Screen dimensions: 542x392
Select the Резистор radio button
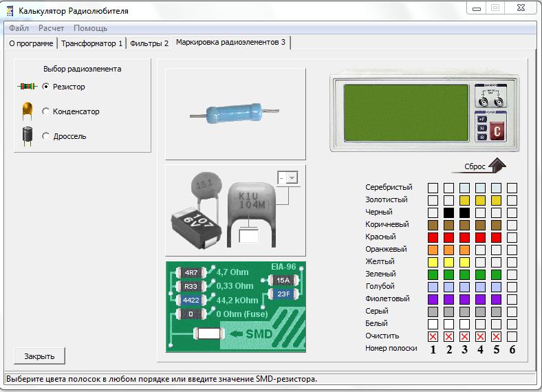(x=46, y=87)
